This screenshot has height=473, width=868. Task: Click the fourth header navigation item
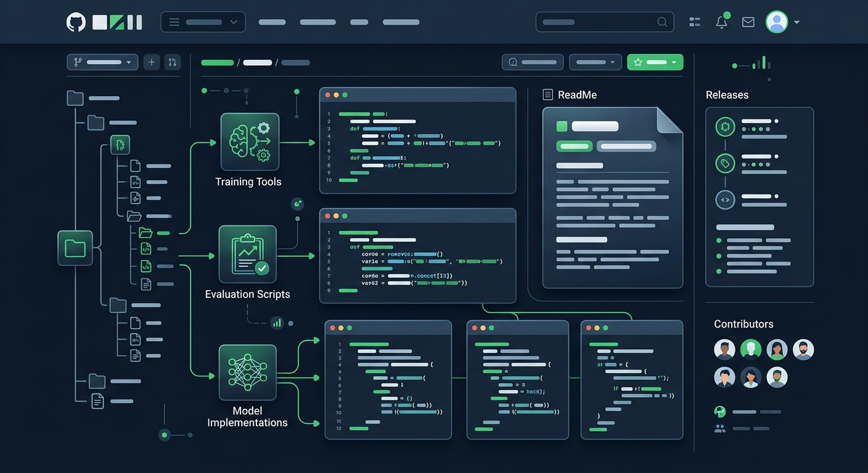point(401,22)
